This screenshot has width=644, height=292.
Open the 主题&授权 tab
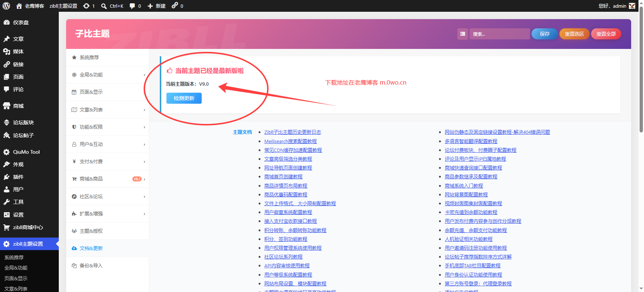click(107, 231)
